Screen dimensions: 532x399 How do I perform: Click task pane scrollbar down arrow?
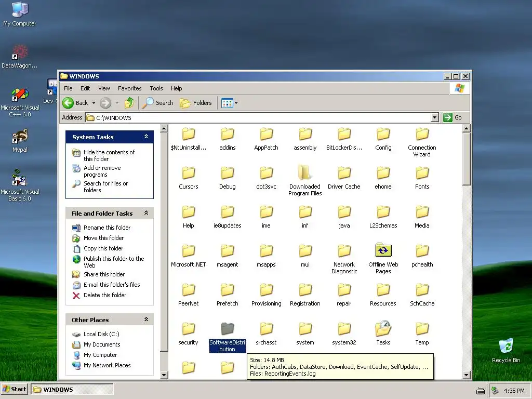pos(164,375)
